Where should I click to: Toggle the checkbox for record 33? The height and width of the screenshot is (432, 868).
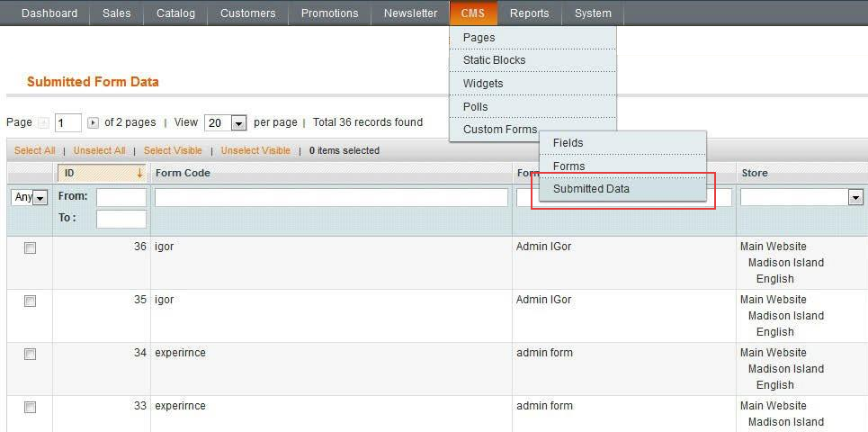pyautogui.click(x=30, y=408)
